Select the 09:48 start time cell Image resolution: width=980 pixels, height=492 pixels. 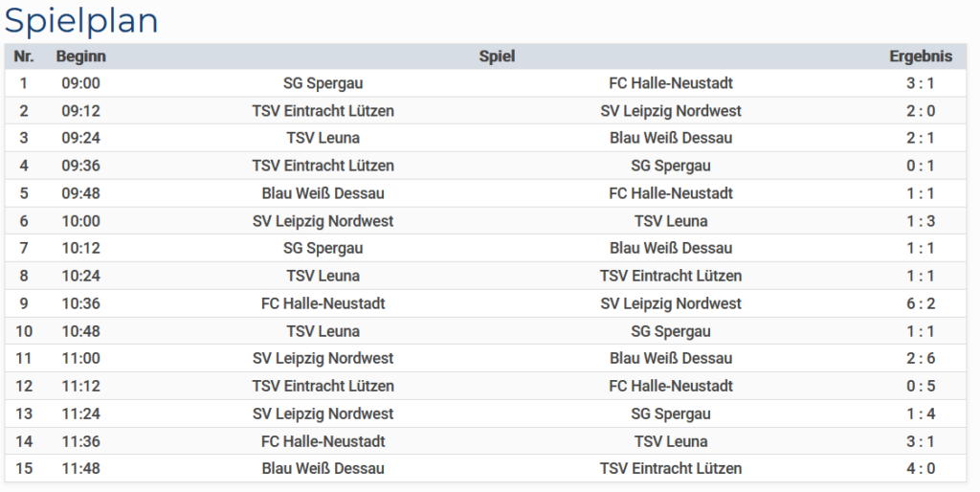[80, 193]
